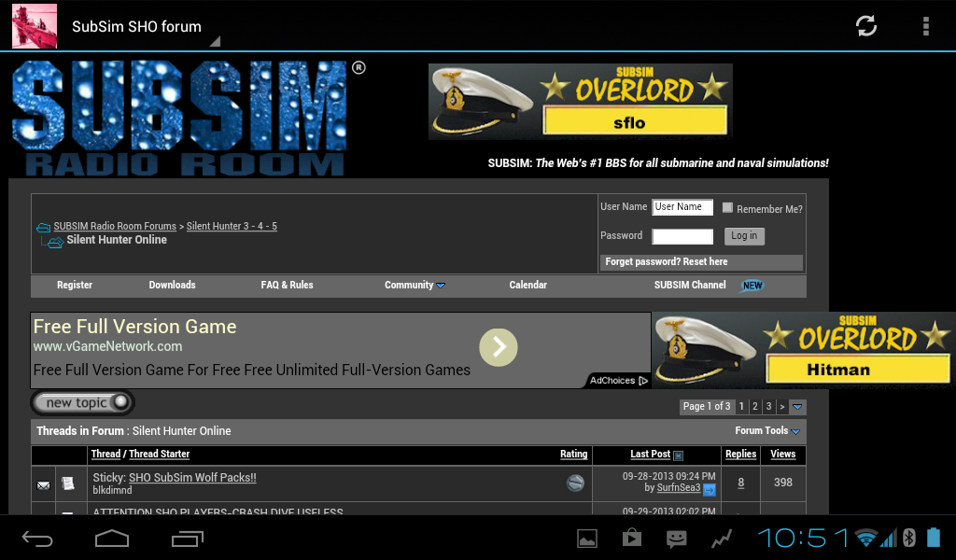The image size is (956, 560).
Task: Tap the Android recent apps button
Action: (x=187, y=538)
